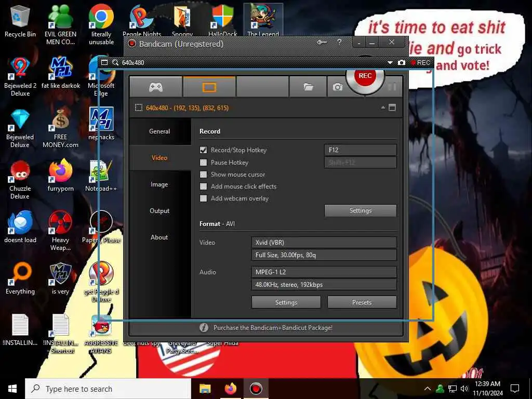Collapse panel with the small up arrow

[x=383, y=108]
